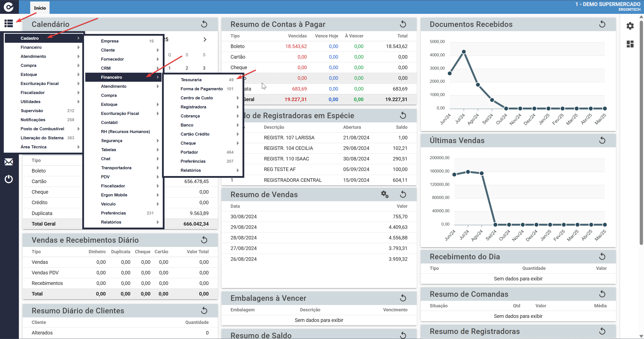Image resolution: width=644 pixels, height=339 pixels.
Task: Click Duplicata row value 9.563,89
Action: [x=199, y=213]
